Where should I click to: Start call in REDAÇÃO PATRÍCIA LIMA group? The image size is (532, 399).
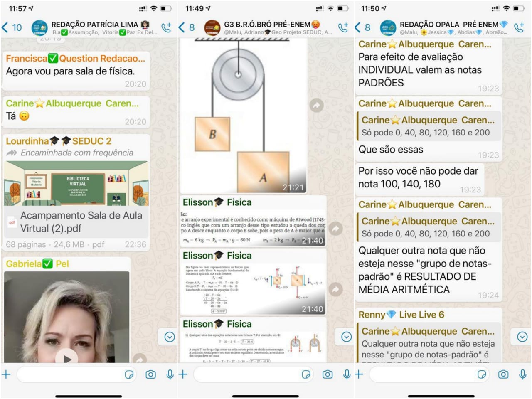tap(166, 27)
